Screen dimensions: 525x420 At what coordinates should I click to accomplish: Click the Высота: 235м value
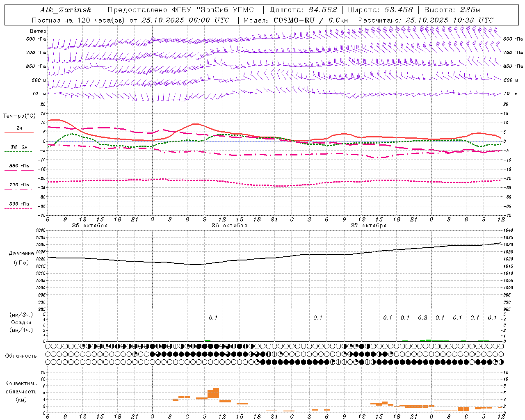452,10
